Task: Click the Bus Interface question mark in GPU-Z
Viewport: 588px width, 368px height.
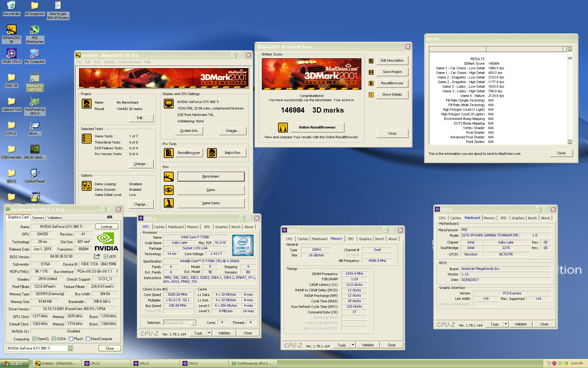Action: (117, 271)
